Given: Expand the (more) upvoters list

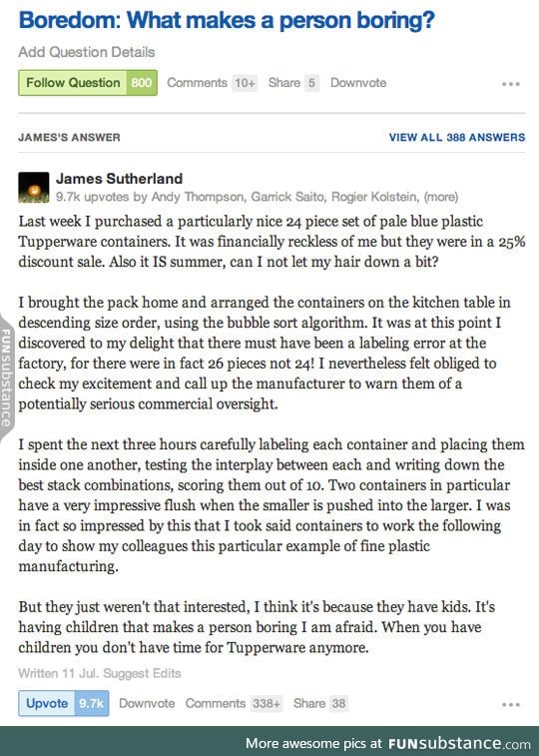Looking at the screenshot, I should tap(441, 197).
